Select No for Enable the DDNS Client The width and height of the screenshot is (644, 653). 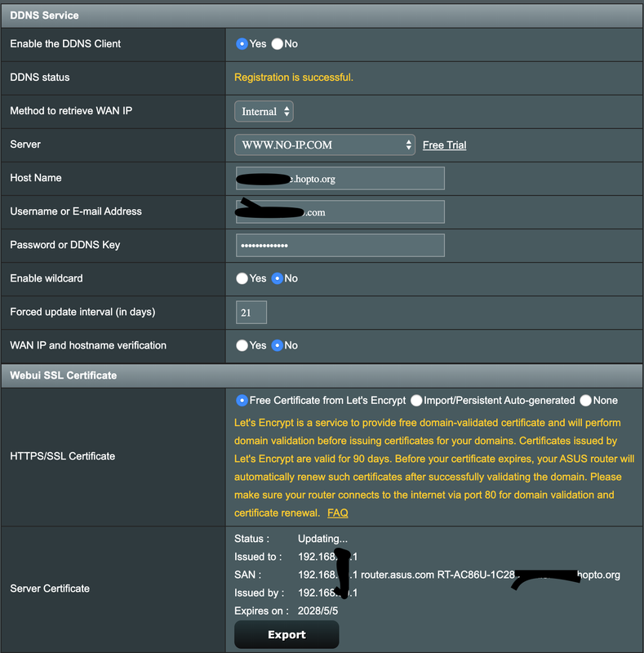[277, 44]
